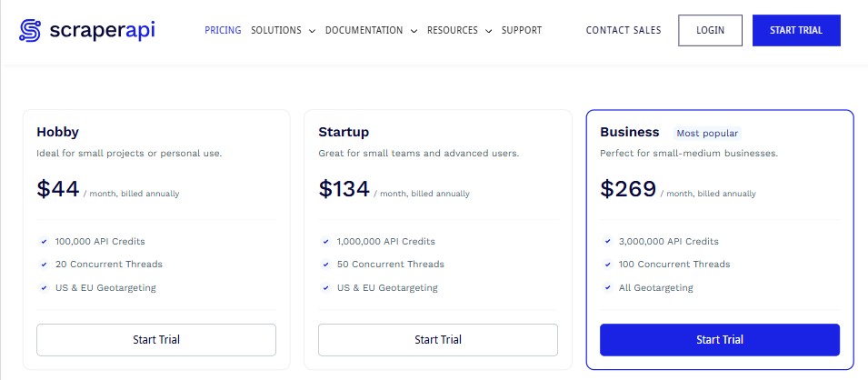Click checkmark beside 100 Concurrent Threads

pos(607,265)
